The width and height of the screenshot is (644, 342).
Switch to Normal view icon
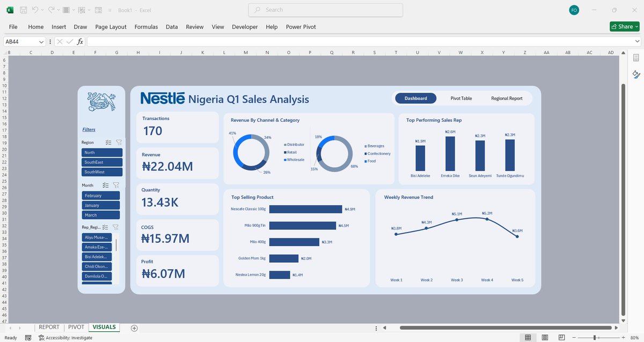point(528,338)
